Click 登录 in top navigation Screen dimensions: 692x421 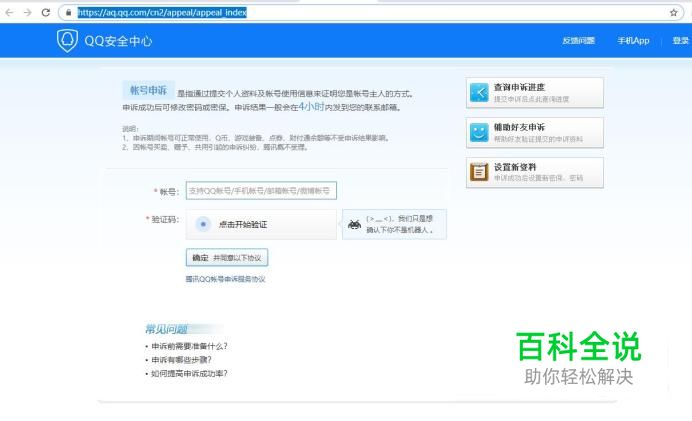tap(681, 41)
